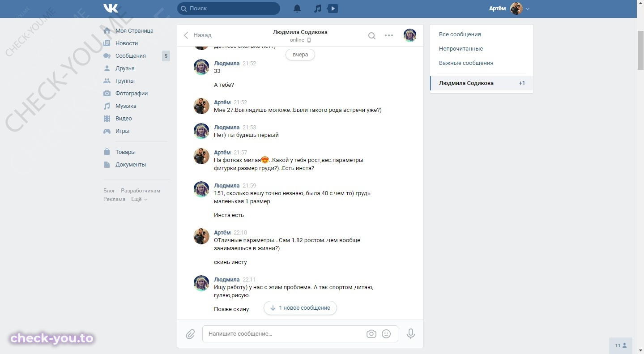Search within this conversation
644x354 pixels.
pyautogui.click(x=371, y=36)
